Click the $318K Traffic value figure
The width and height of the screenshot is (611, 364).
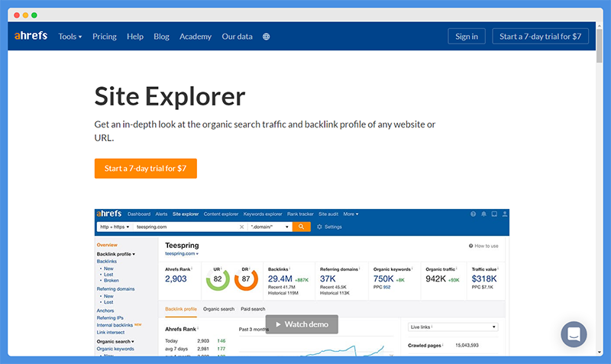(484, 279)
